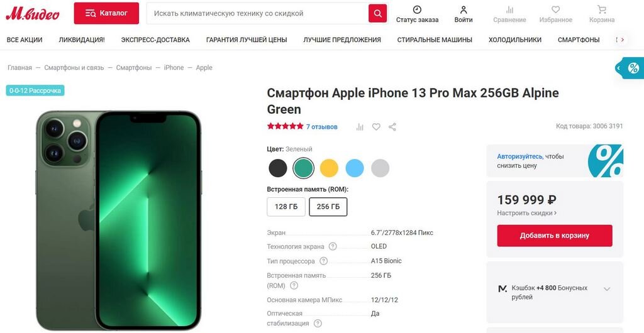Add product to favorites with heart icon
This screenshot has height=333, width=644.
[x=376, y=127]
